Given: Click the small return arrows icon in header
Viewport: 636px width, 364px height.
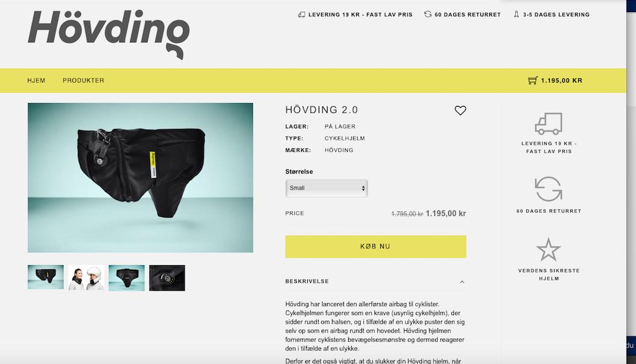Looking at the screenshot, I should (x=427, y=14).
